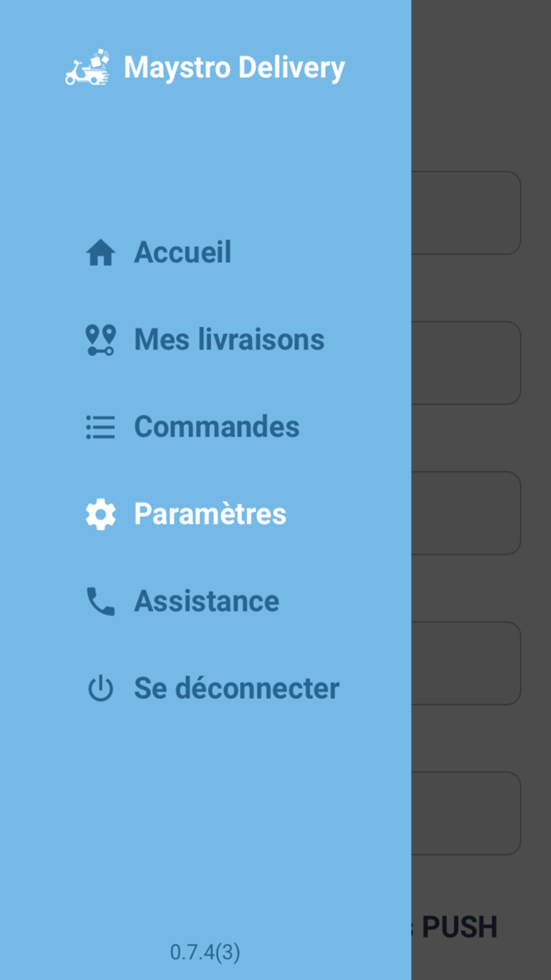Click the Maystro Delivery title text
This screenshot has width=551, height=980.
[235, 68]
